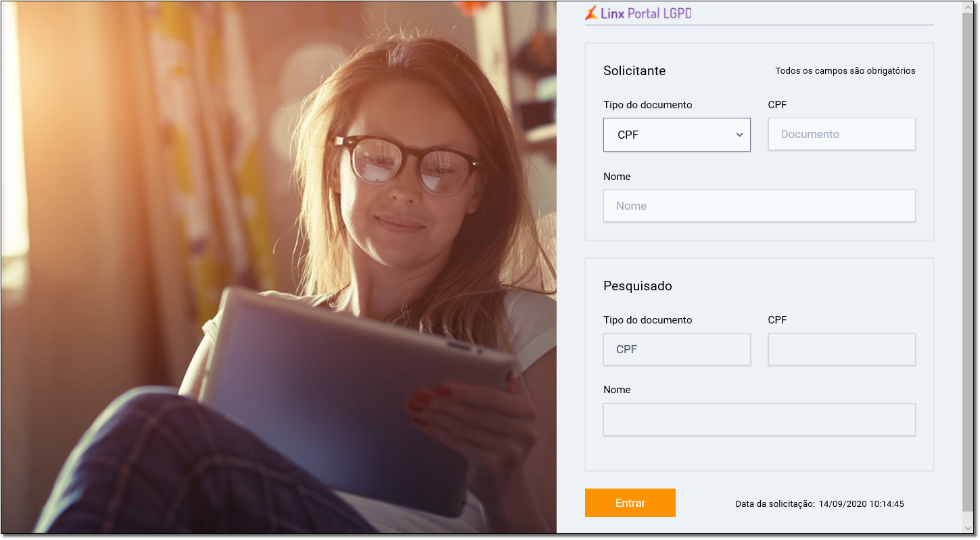Click the woman with tablet photo
The image size is (980, 540).
[279, 268]
